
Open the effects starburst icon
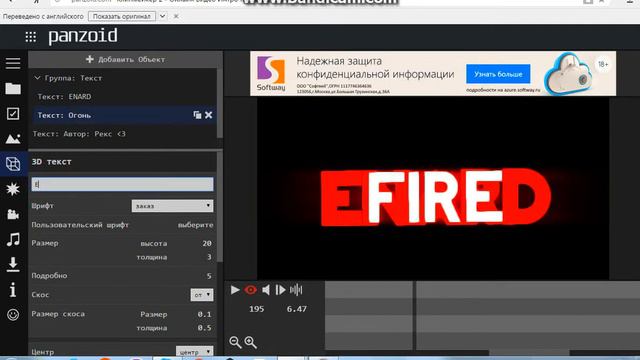click(13, 189)
